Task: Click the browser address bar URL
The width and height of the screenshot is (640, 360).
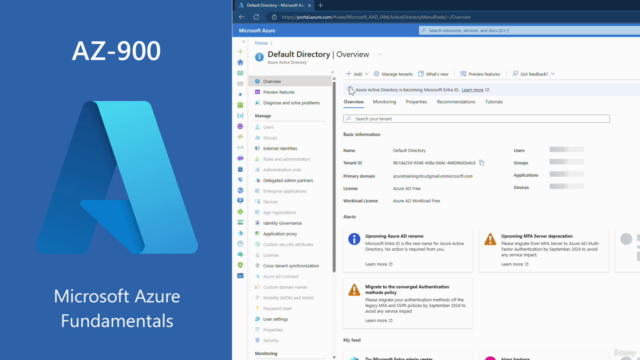Action: (376, 17)
